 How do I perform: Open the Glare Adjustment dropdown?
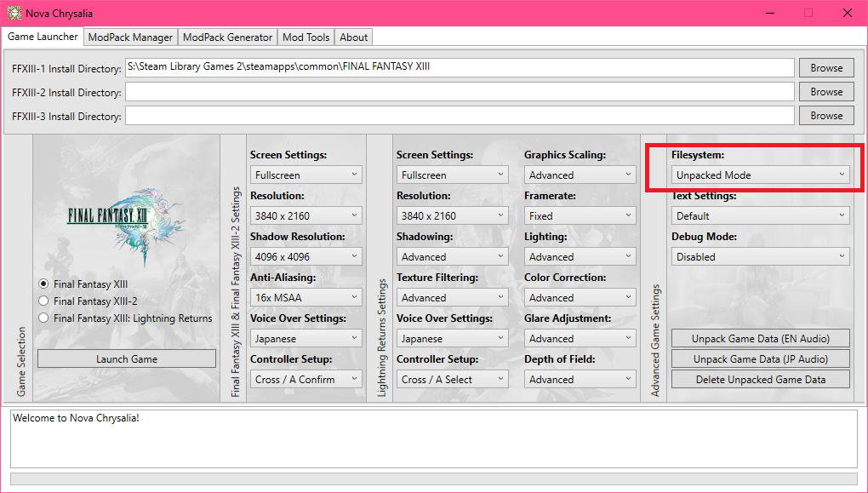(580, 338)
